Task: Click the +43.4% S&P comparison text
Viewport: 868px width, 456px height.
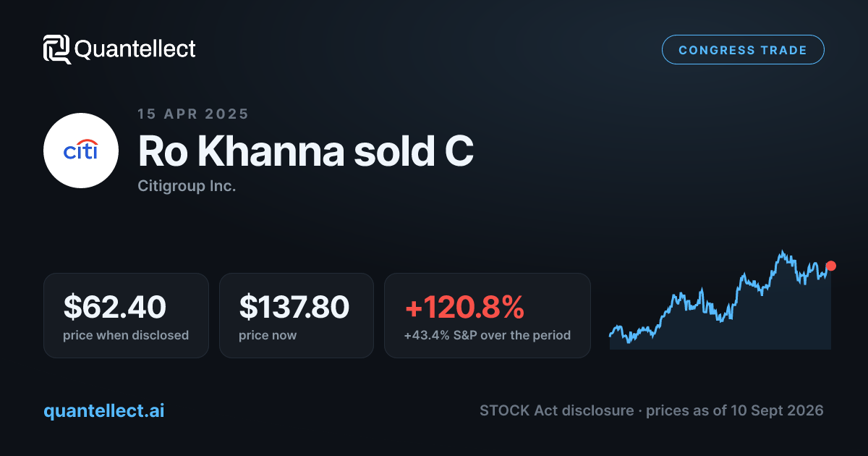Action: [x=488, y=335]
